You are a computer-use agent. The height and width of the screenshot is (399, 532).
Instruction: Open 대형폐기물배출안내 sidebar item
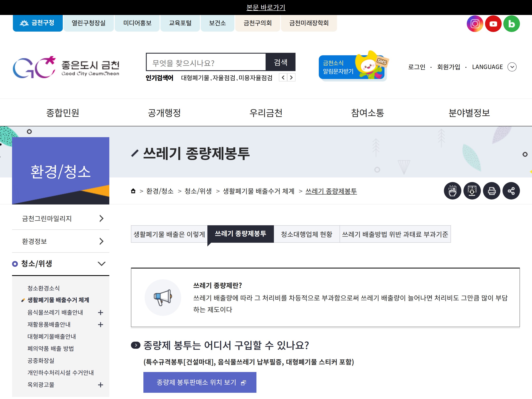52,336
